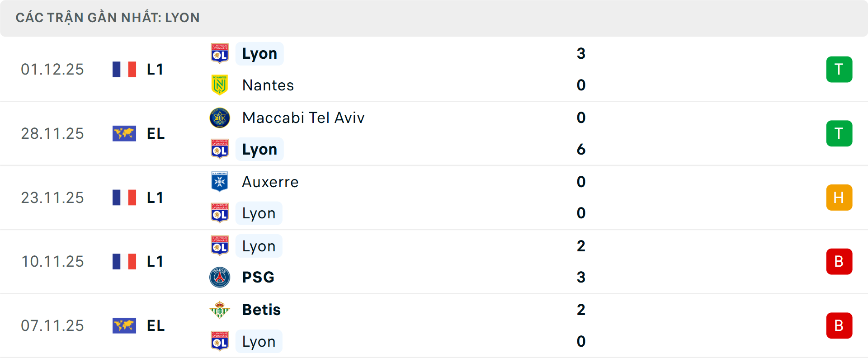Click French flag on 10.11.25 match

[x=124, y=262]
